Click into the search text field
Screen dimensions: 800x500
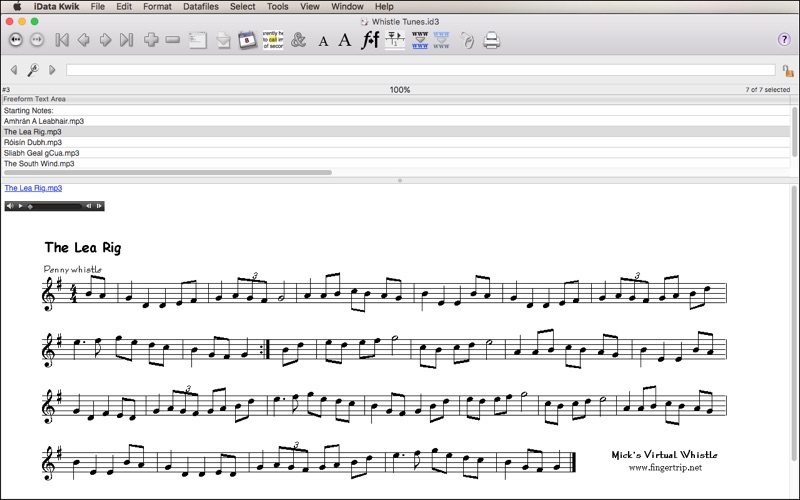point(420,70)
